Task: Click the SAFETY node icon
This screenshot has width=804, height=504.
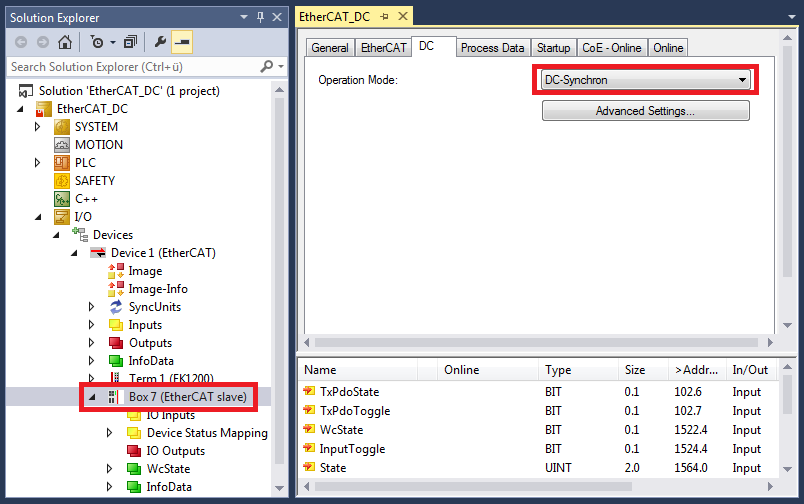Action: click(x=62, y=180)
